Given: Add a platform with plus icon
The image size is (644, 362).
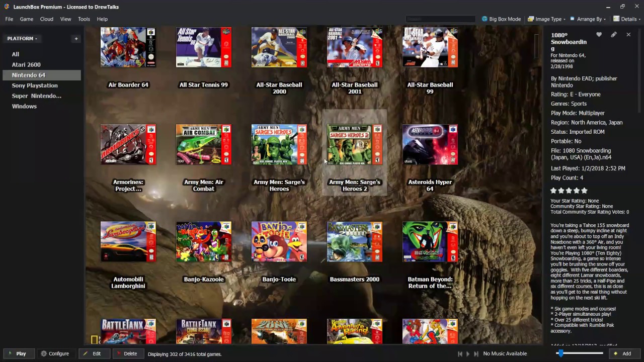Looking at the screenshot, I should point(76,39).
